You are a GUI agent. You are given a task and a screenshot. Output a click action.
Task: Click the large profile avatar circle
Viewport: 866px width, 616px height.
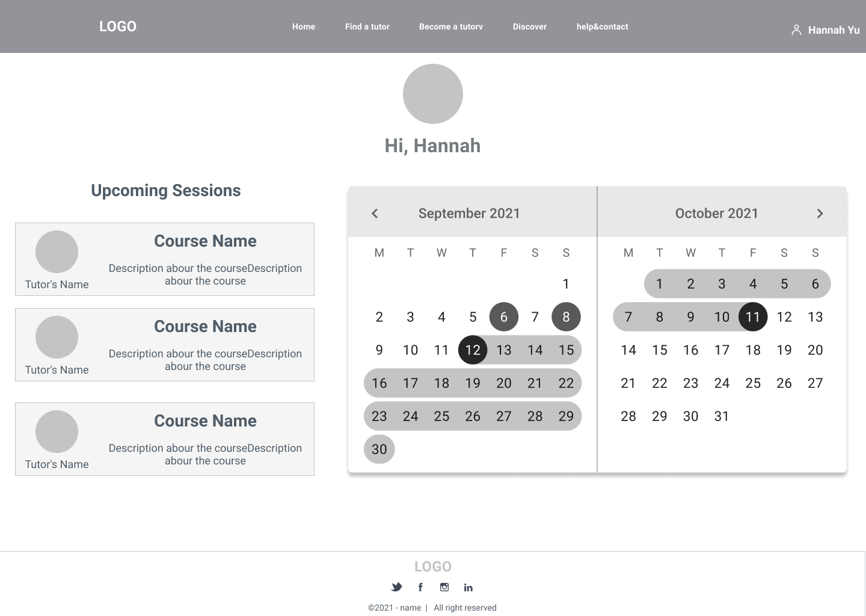(x=433, y=94)
